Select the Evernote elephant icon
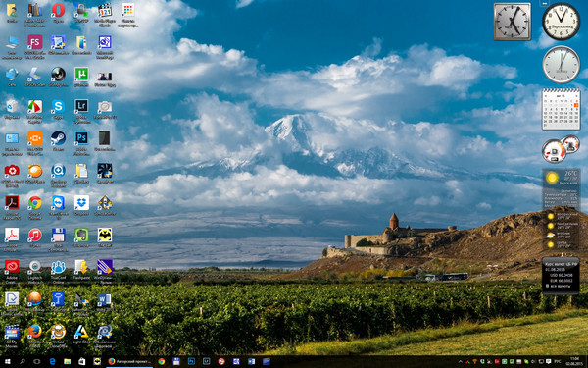Image resolution: width=588 pixels, height=368 pixels. click(x=81, y=237)
